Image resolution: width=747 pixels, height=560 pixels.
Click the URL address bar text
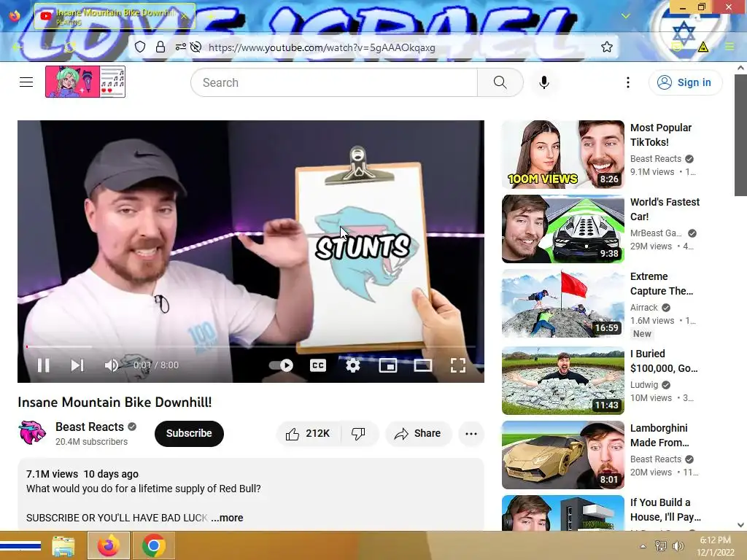(x=322, y=47)
